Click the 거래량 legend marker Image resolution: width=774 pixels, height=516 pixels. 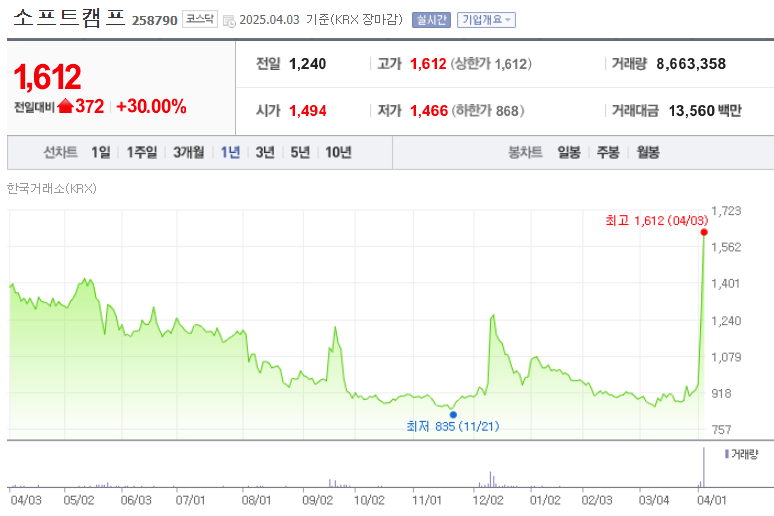point(727,454)
